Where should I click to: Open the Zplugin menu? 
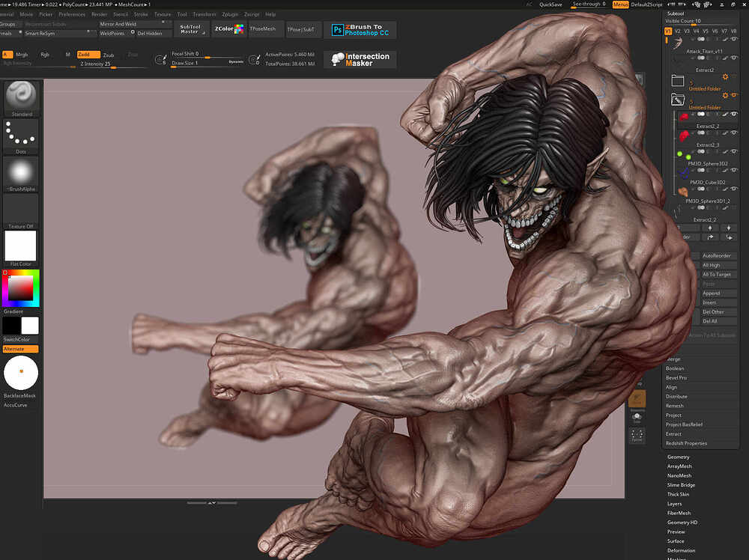click(x=230, y=14)
